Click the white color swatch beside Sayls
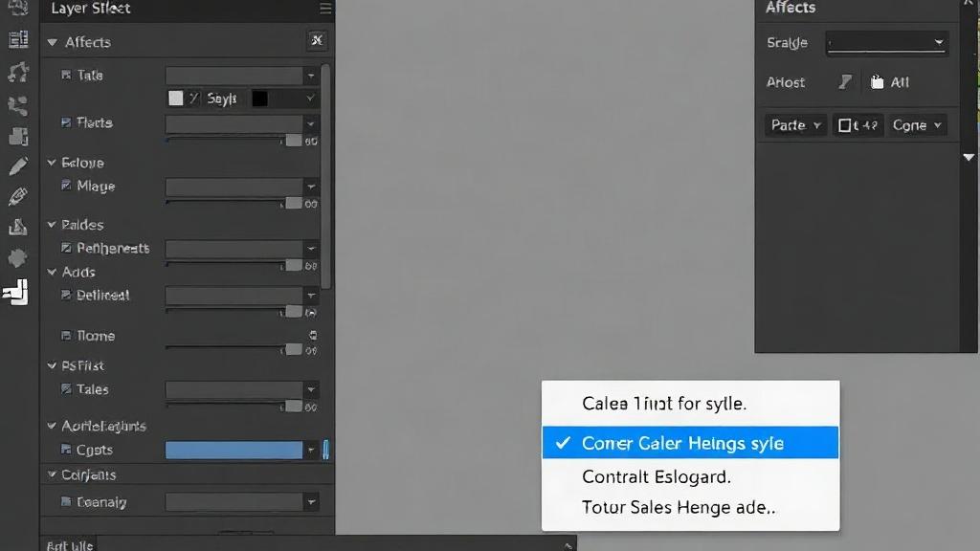 click(x=176, y=99)
